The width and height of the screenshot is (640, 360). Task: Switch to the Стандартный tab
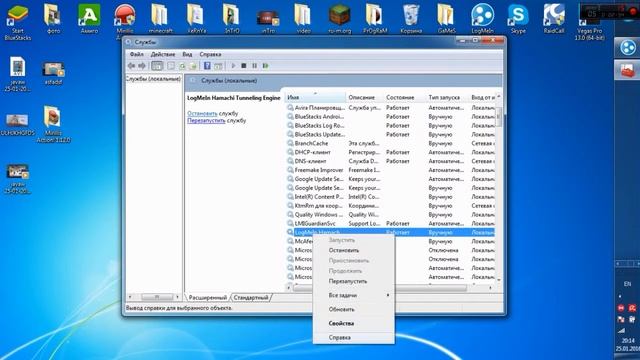coord(251,298)
